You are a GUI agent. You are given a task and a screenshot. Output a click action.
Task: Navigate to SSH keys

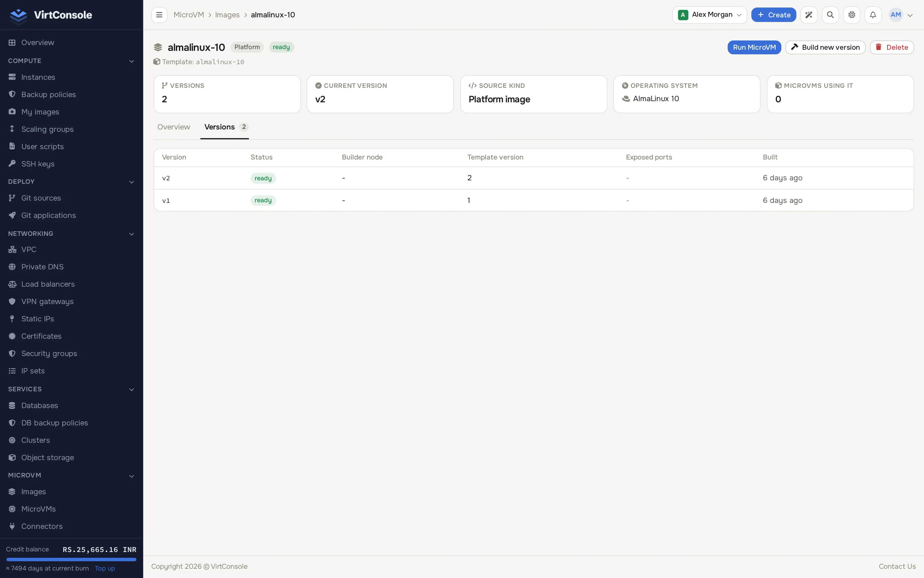[x=38, y=164]
